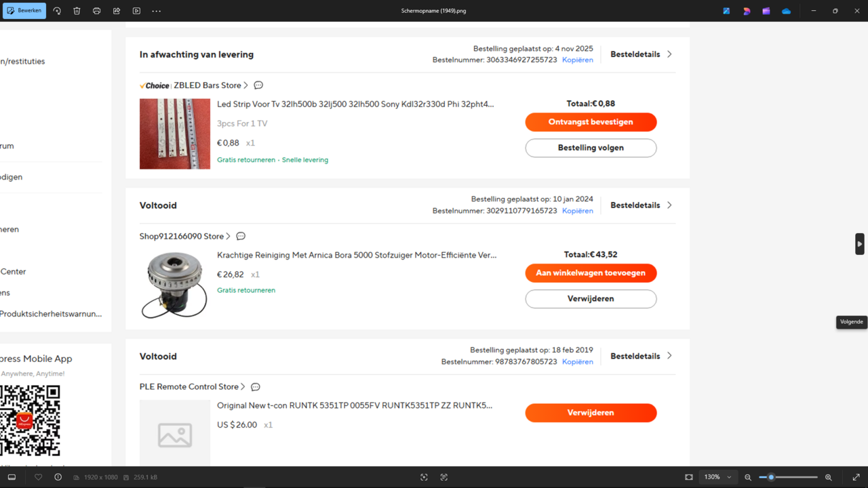Click the Bewerken edit button
868x488 pixels.
click(x=24, y=11)
